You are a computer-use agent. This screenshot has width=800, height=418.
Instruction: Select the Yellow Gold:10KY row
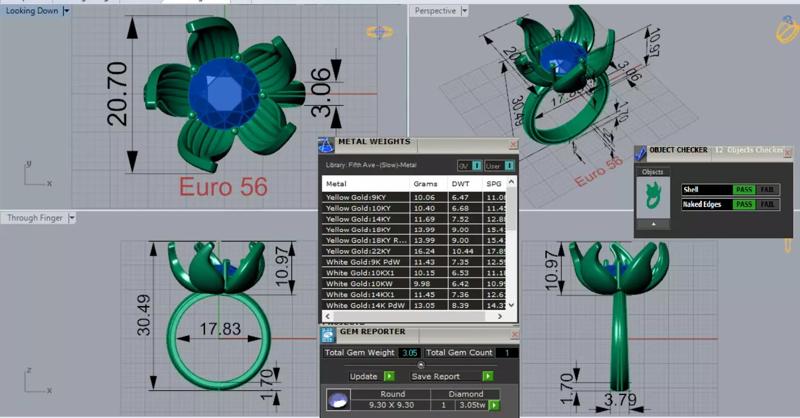click(414, 208)
